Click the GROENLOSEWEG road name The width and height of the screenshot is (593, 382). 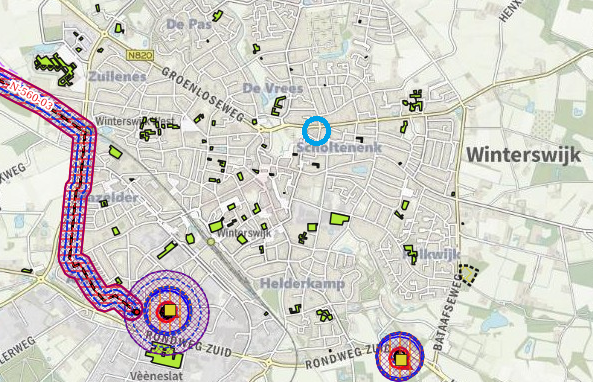tap(203, 94)
